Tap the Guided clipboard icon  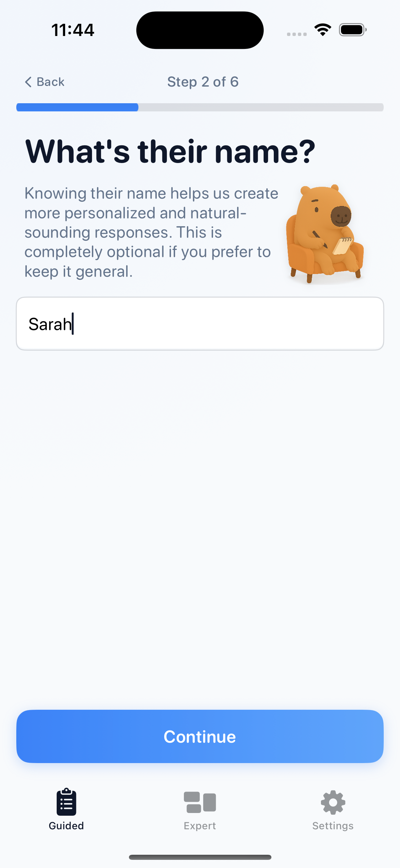tap(66, 802)
